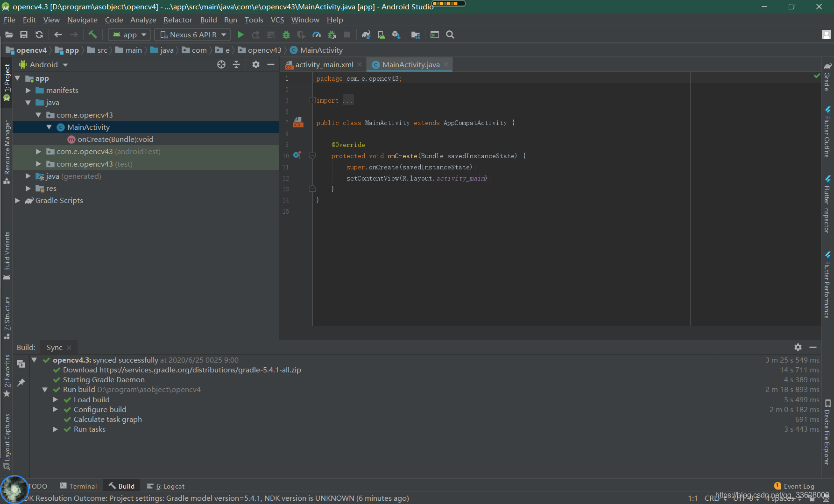Open the Logcat tool tab
The width and height of the screenshot is (834, 504).
(x=166, y=486)
